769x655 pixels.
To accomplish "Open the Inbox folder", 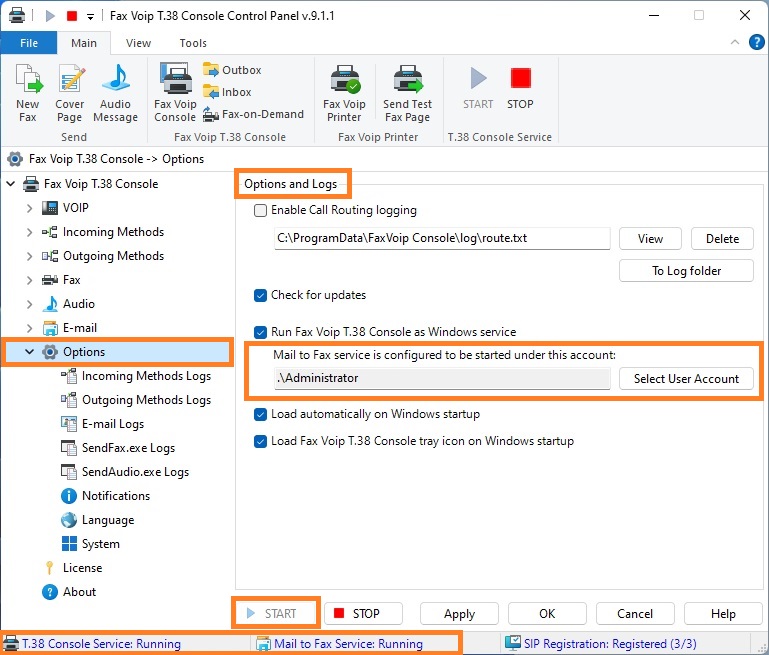I will 227,92.
